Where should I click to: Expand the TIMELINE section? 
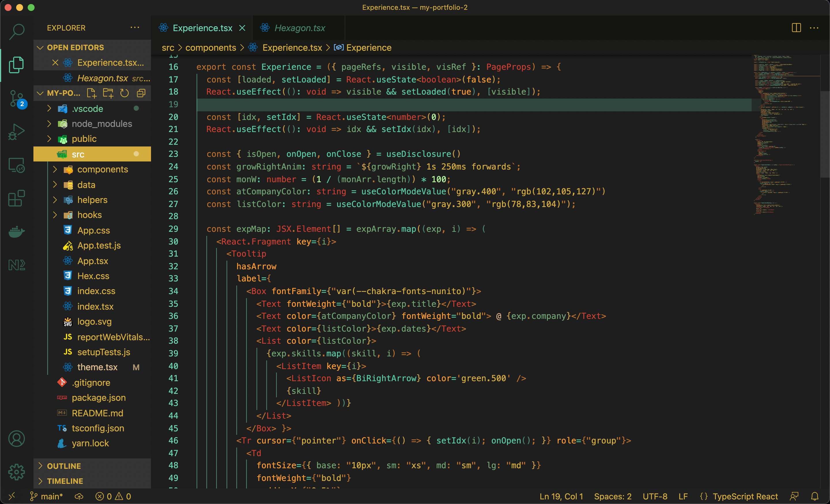pos(65,481)
